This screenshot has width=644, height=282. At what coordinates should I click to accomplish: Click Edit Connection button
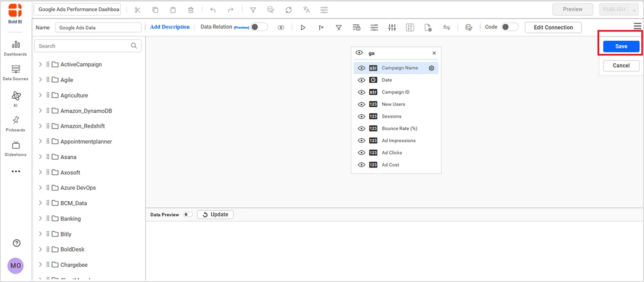click(553, 27)
